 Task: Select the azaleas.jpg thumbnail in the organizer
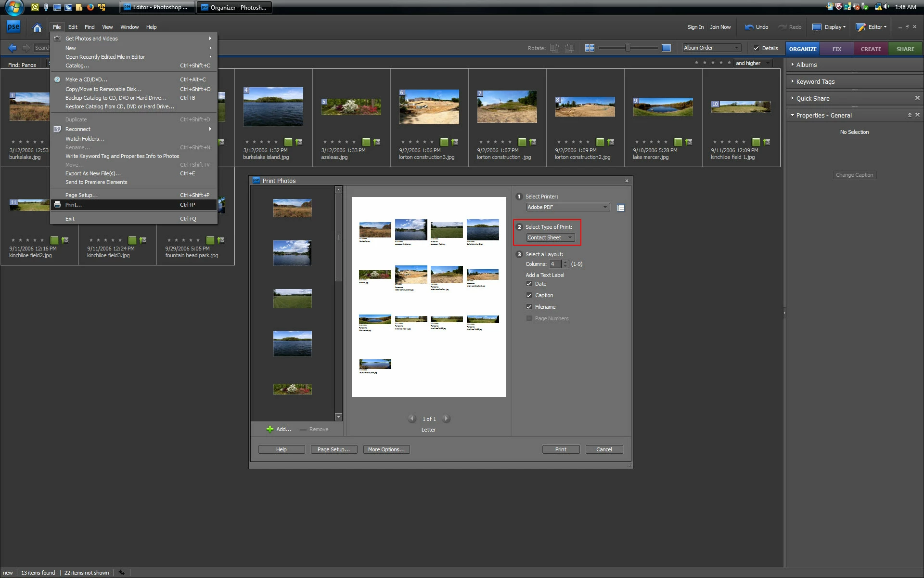(351, 107)
